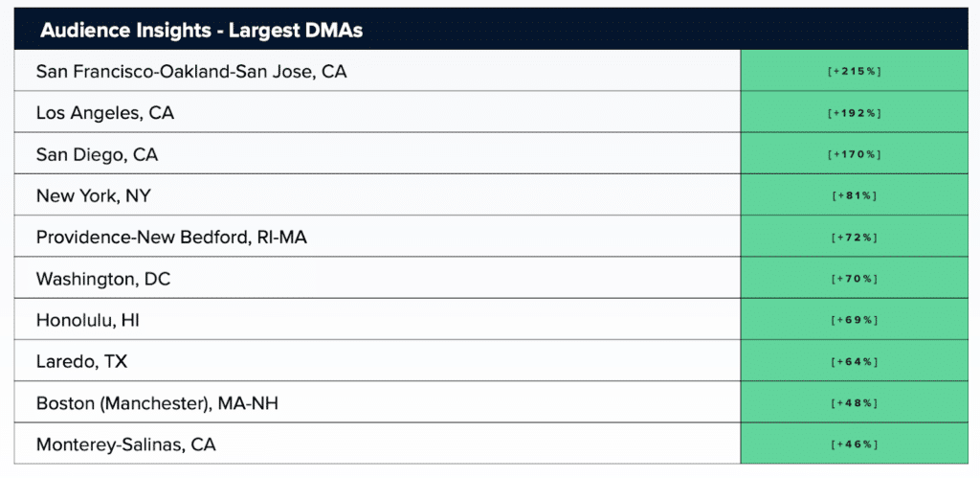Click the +81% green value cell

point(854,195)
